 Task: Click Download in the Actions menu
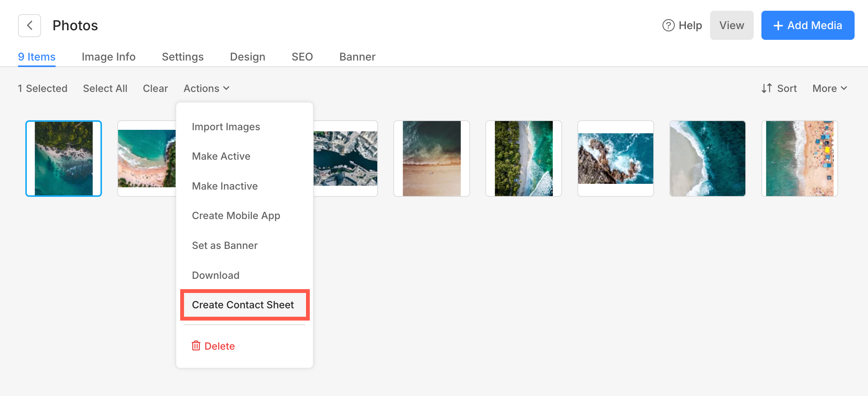[x=215, y=275]
